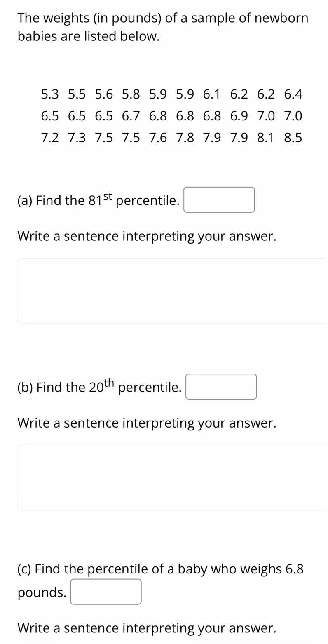Click the data value 6.9
Screen dimensions: 328x644
[x=239, y=116]
